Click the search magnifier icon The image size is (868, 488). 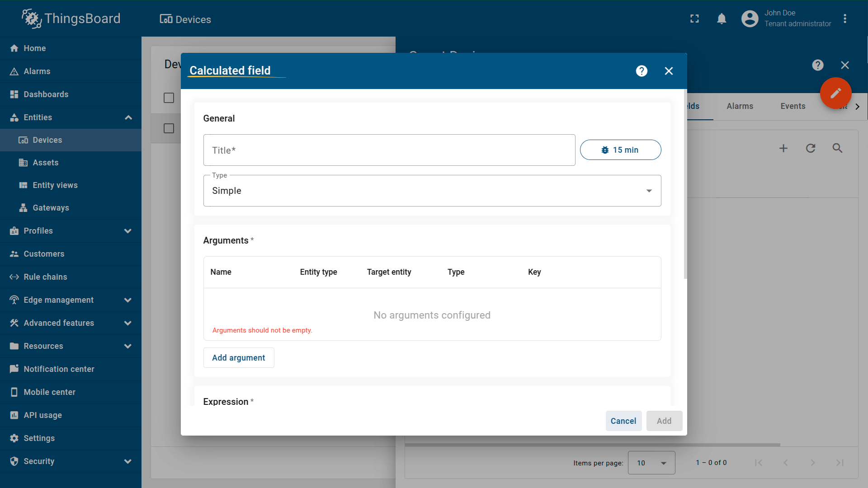tap(837, 148)
